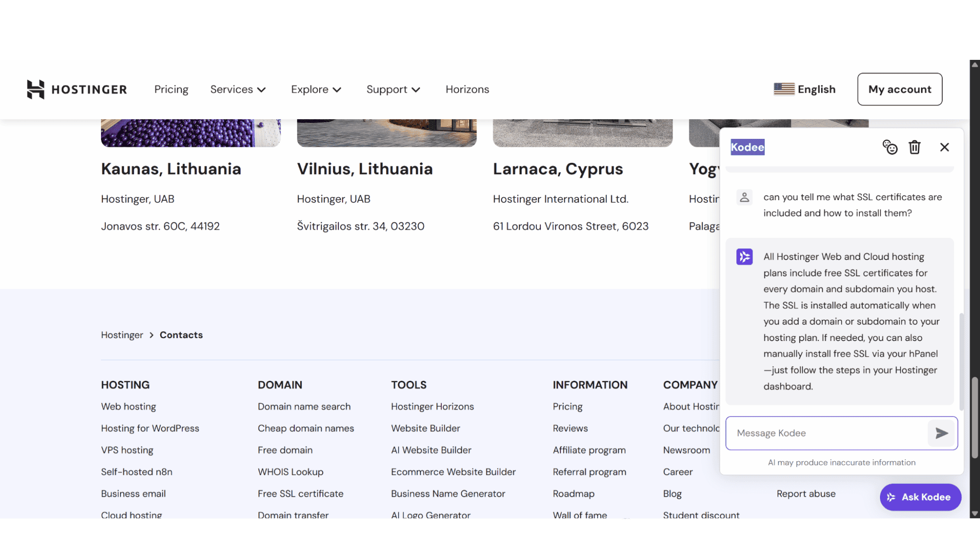980x552 pixels.
Task: Click the user avatar icon in chat
Action: tap(744, 197)
